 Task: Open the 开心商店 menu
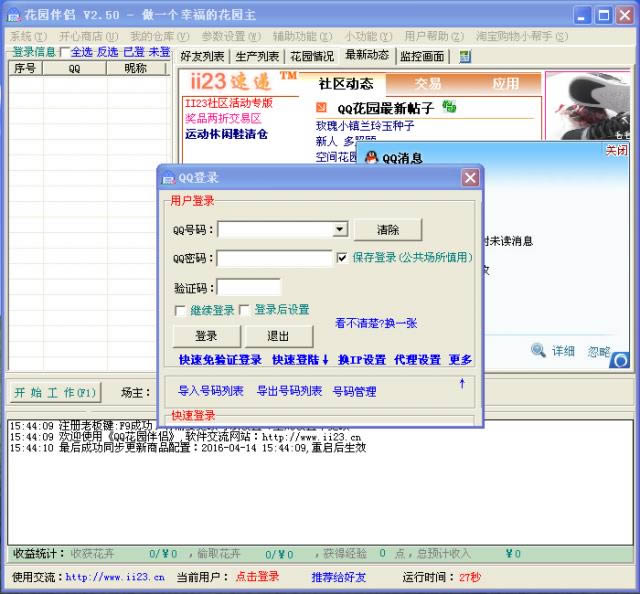pyautogui.click(x=88, y=36)
